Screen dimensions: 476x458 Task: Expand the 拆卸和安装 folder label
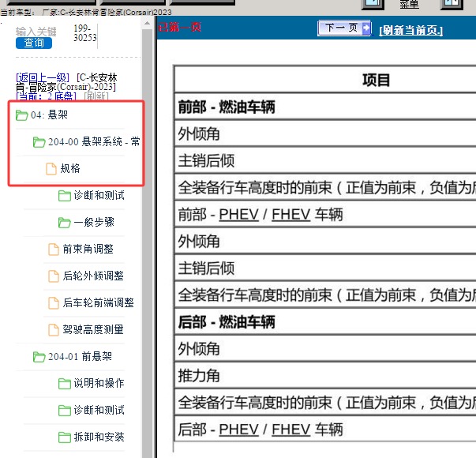coord(99,437)
